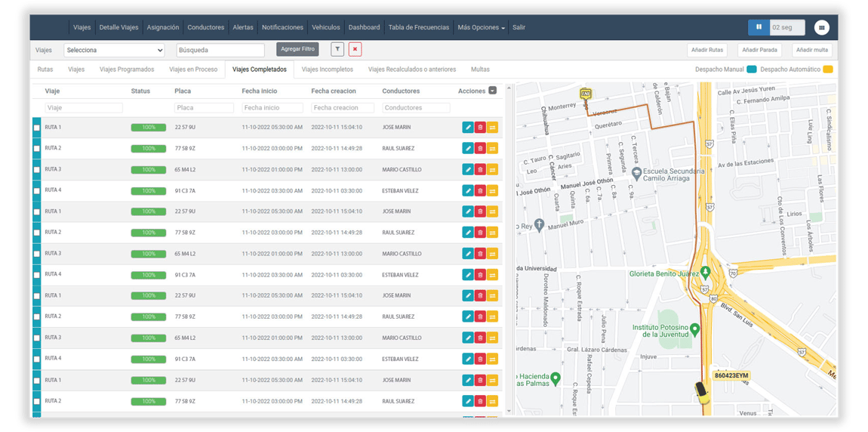
Task: Open the round grid icon in the header
Action: 821,27
